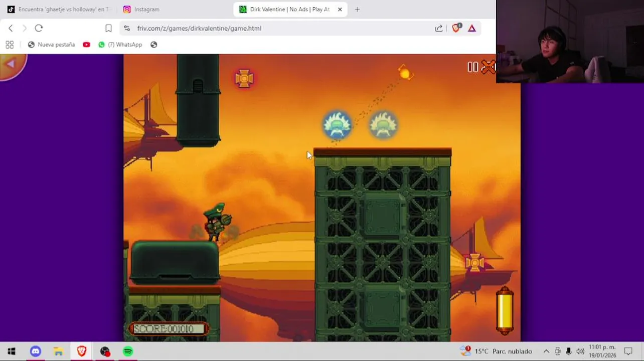Click the camera tray icon
Image resolution: width=644 pixels, height=361 pixels.
coord(558,351)
